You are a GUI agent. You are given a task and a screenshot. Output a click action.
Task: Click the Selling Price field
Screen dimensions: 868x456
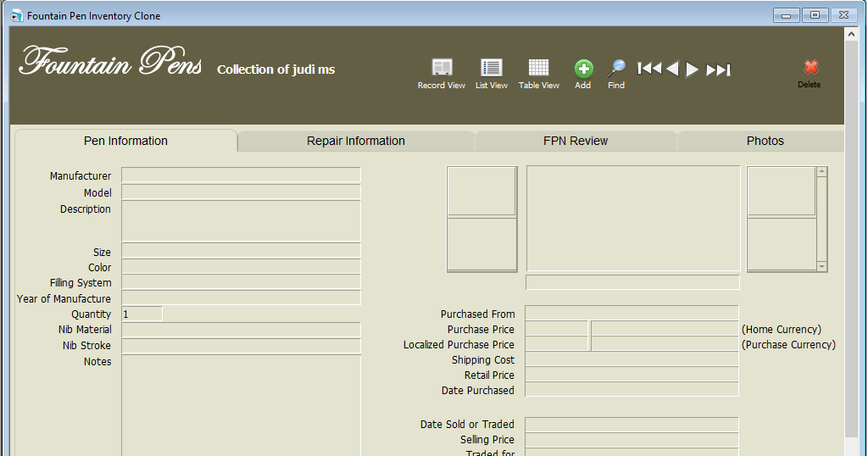coord(632,440)
